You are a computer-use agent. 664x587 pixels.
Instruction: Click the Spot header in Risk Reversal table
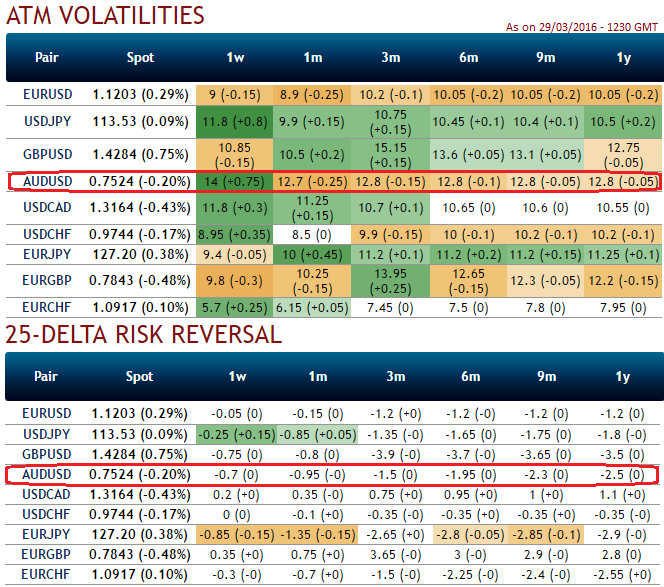(x=139, y=376)
